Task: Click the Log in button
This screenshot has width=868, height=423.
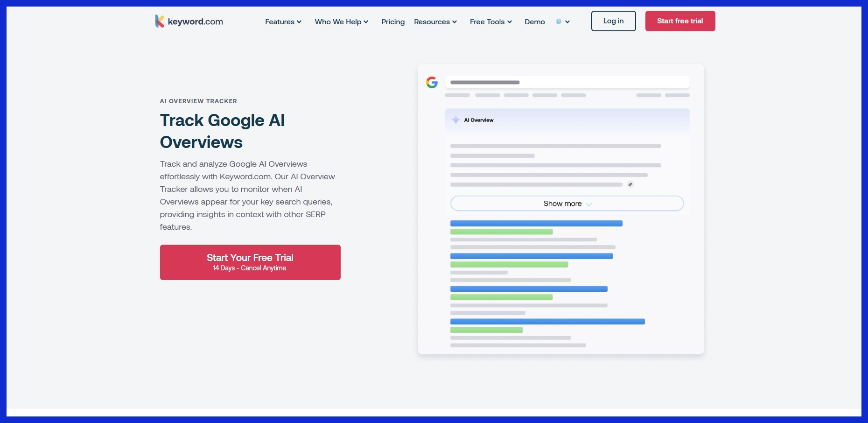Action: 613,21
